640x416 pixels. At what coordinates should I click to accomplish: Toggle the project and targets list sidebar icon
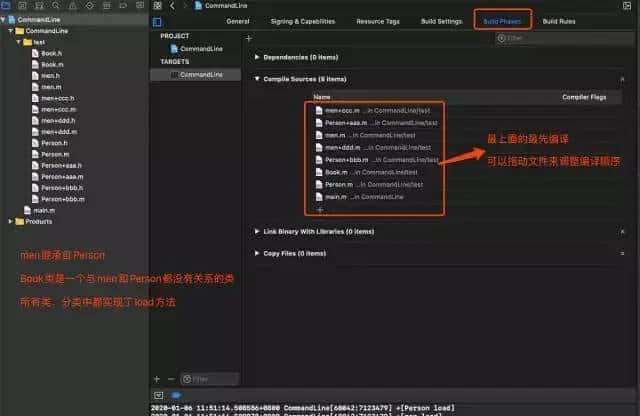pyautogui.click(x=157, y=22)
